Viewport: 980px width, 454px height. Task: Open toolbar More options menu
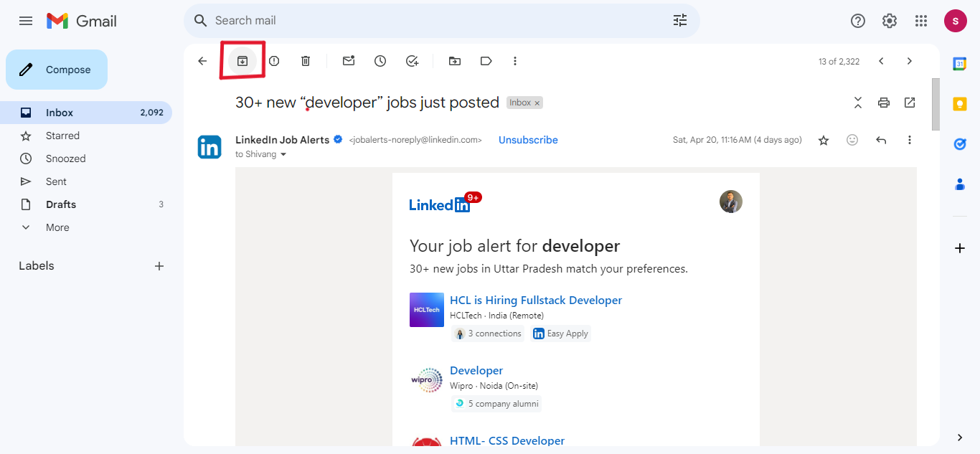pos(515,61)
